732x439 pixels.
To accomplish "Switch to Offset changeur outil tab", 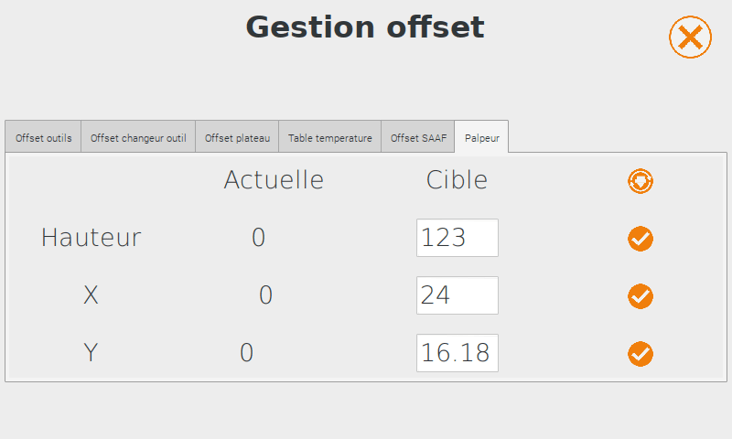I will 138,138.
